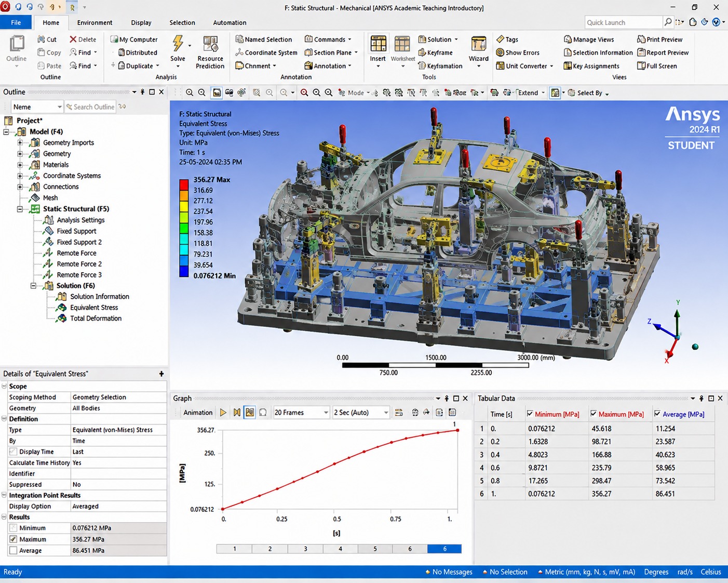Open the 20 Frames dropdown
Screen dimensions: 728x583
pos(302,413)
